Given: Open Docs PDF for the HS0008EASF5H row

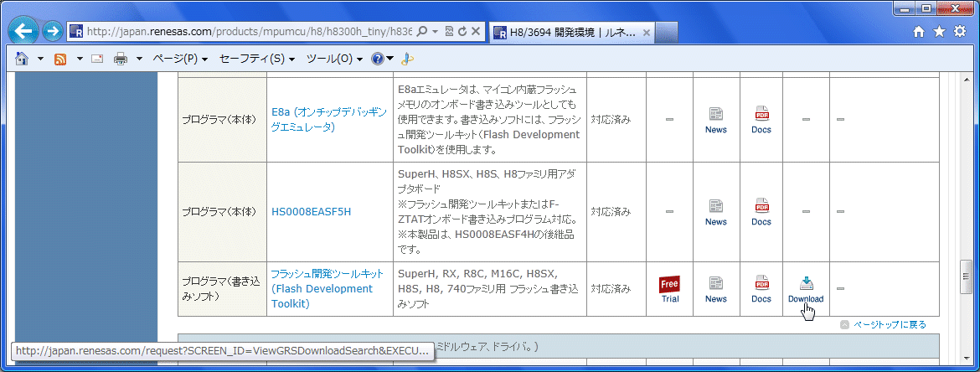Looking at the screenshot, I should (761, 212).
